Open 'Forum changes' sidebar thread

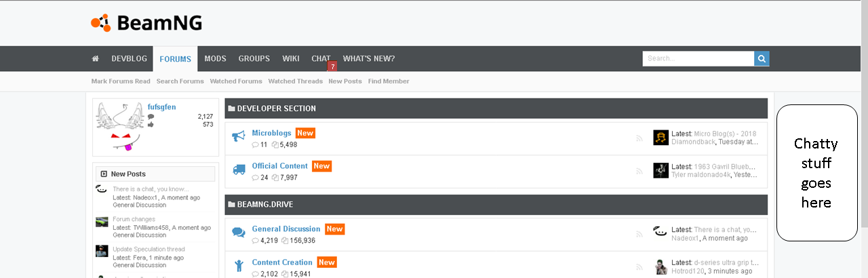pyautogui.click(x=134, y=220)
